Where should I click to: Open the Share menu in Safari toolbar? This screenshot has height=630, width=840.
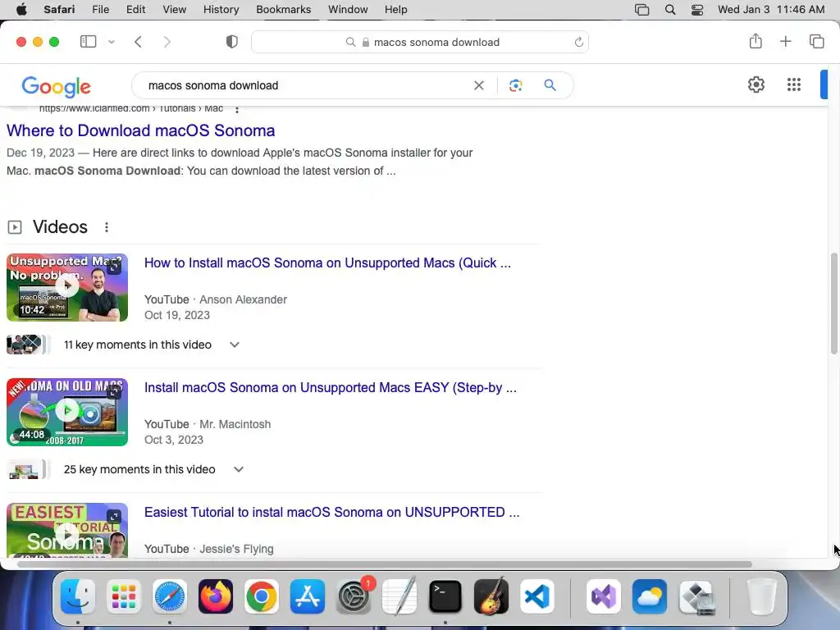756,41
